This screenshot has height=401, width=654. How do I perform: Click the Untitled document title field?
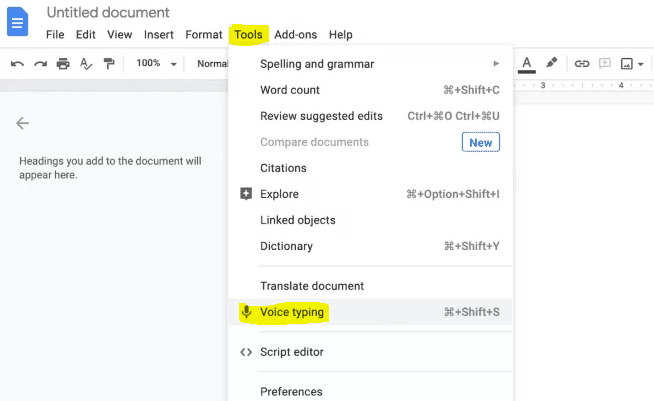[x=108, y=13]
